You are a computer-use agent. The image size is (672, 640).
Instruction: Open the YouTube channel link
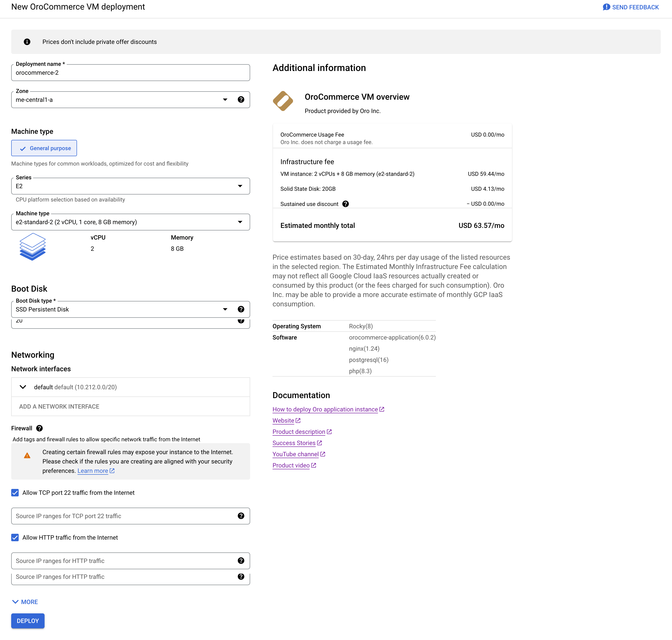point(295,454)
